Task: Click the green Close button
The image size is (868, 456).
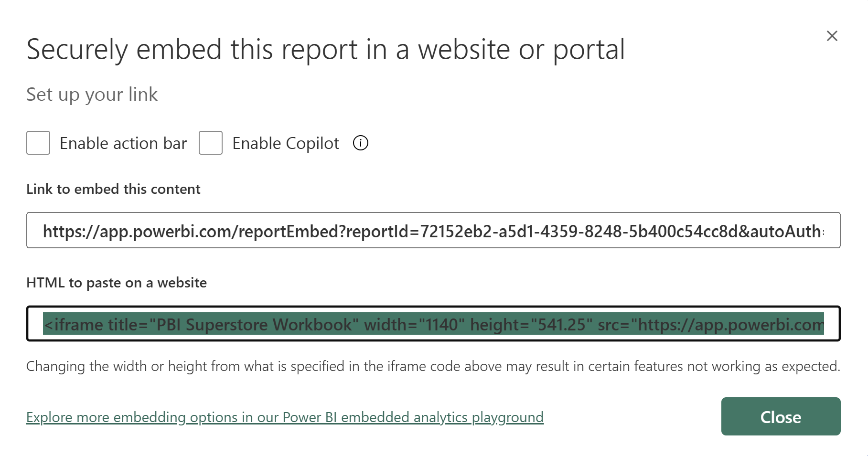Action: [x=781, y=416]
